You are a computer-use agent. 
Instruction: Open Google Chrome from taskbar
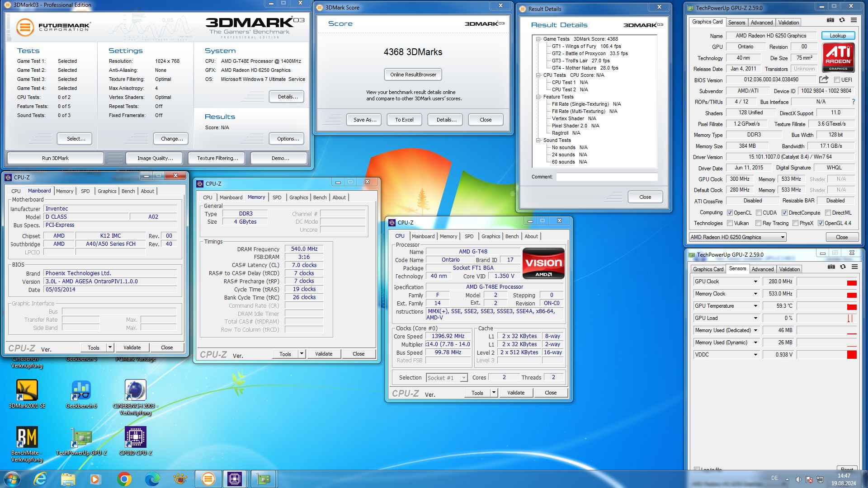coord(124,479)
